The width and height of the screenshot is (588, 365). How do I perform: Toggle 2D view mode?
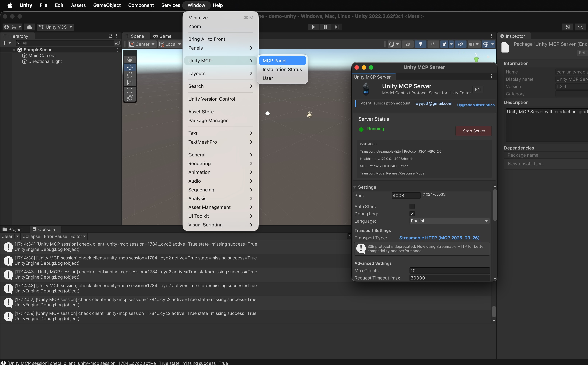(408, 44)
